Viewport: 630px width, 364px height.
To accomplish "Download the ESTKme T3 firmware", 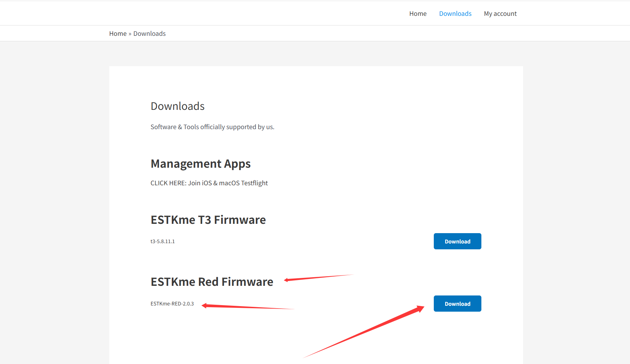I will click(x=457, y=241).
